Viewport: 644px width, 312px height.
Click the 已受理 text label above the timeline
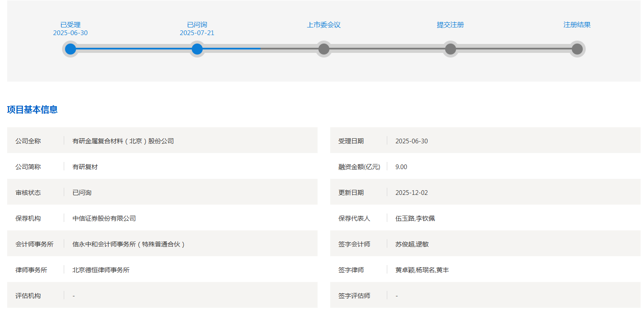coord(71,25)
